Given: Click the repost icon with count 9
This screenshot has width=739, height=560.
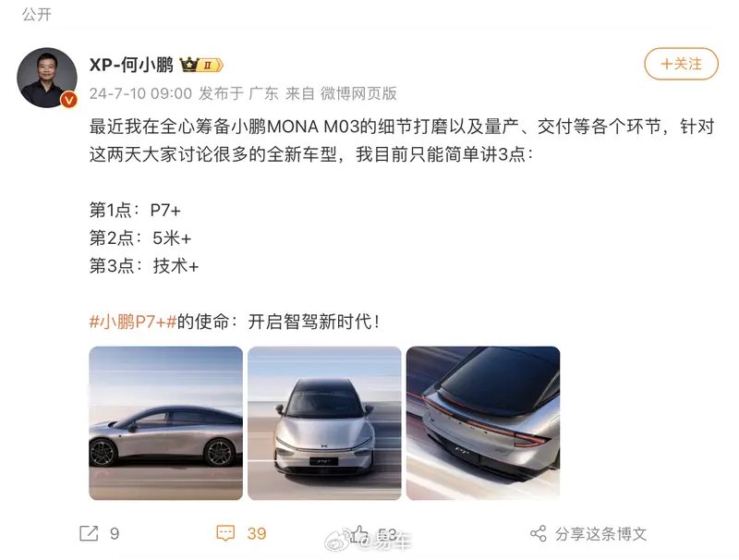Looking at the screenshot, I should click(89, 533).
